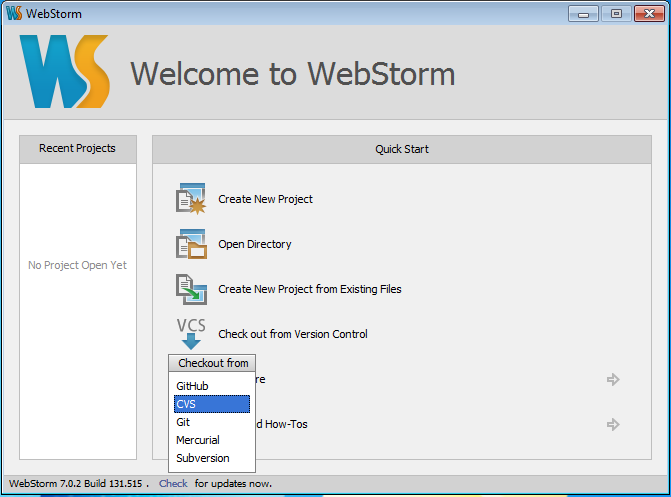Minimize the WebStorm window
This screenshot has height=497, width=671.
coord(583,14)
